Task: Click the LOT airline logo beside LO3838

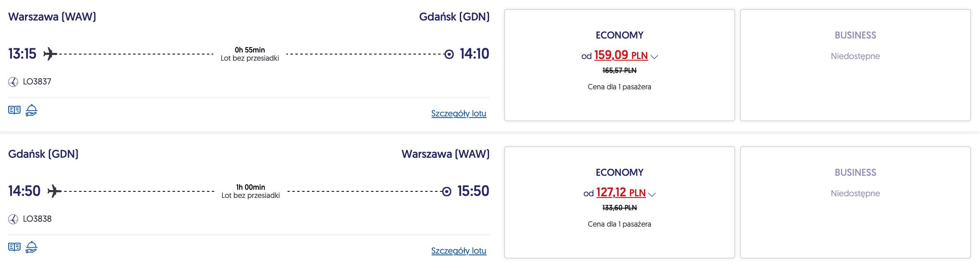Action: [x=13, y=219]
